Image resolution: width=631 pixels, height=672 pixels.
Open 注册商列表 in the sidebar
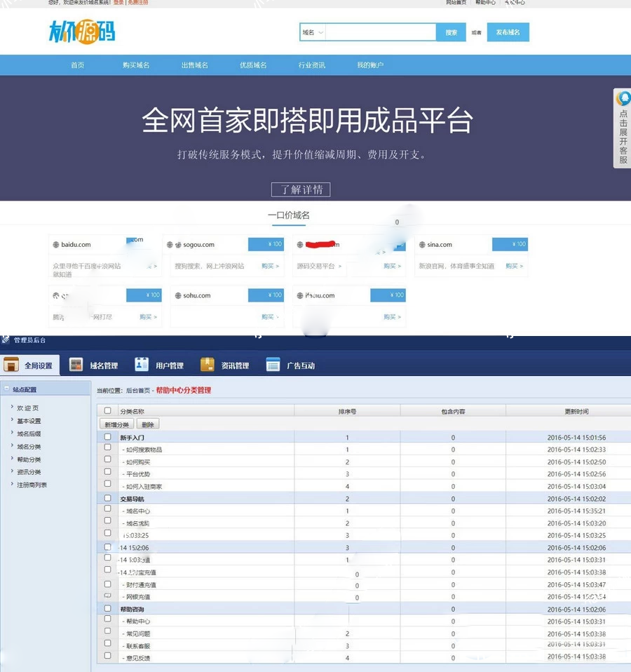(32, 485)
